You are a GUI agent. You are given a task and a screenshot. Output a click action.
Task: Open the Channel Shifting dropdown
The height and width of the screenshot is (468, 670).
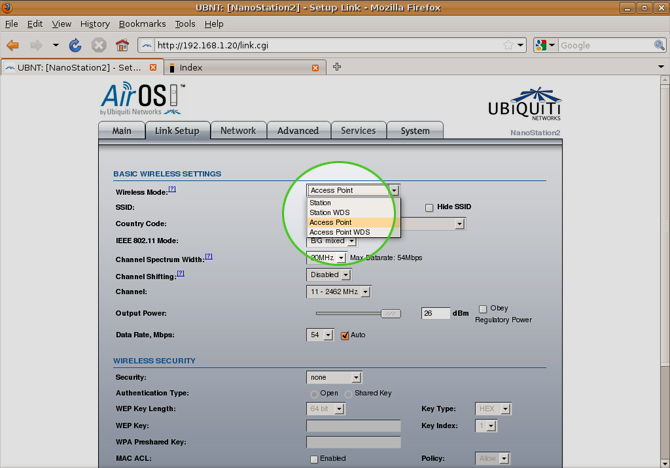[329, 275]
